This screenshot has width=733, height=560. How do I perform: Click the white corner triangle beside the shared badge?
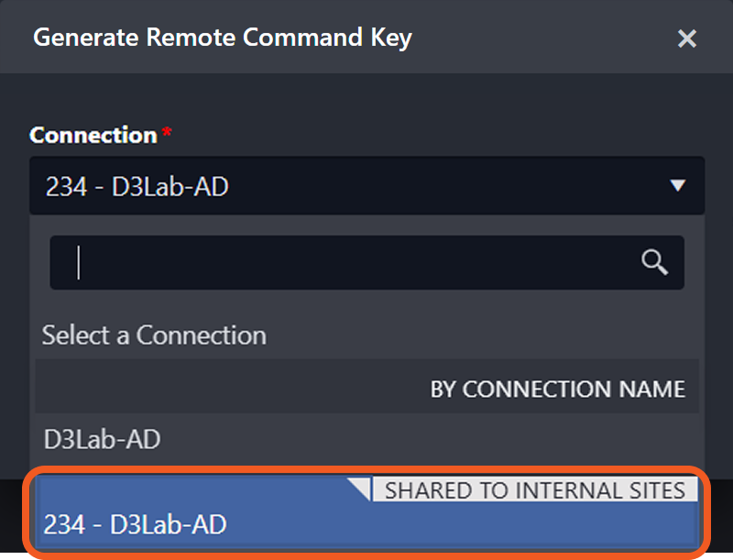tap(359, 487)
